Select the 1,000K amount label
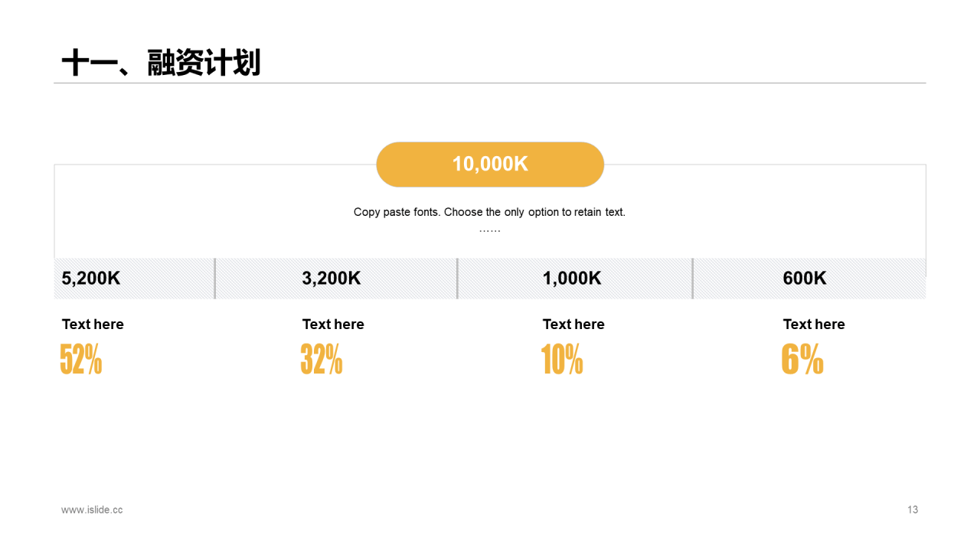980x551 pixels. pyautogui.click(x=572, y=279)
